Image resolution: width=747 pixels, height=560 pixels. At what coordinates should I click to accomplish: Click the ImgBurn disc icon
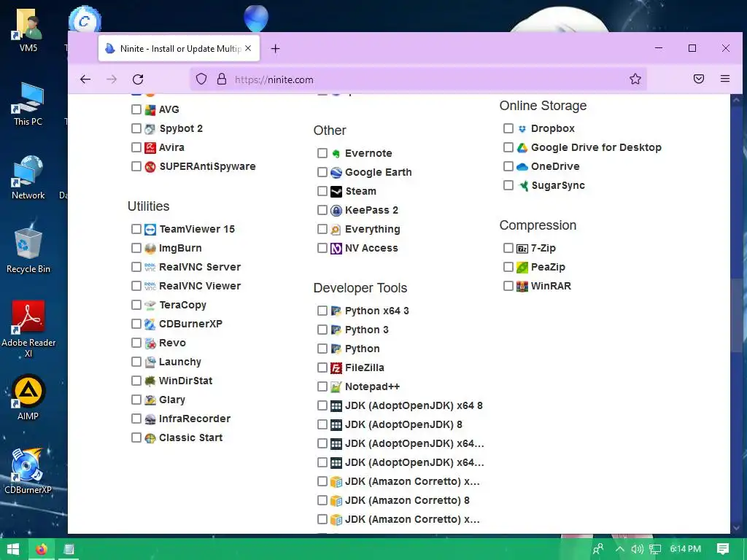150,249
